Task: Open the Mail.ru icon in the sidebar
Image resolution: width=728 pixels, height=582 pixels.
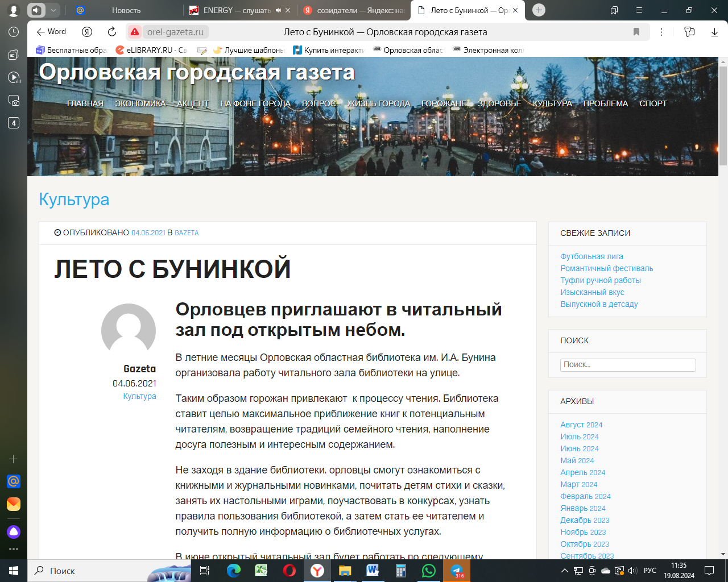Action: [x=14, y=481]
